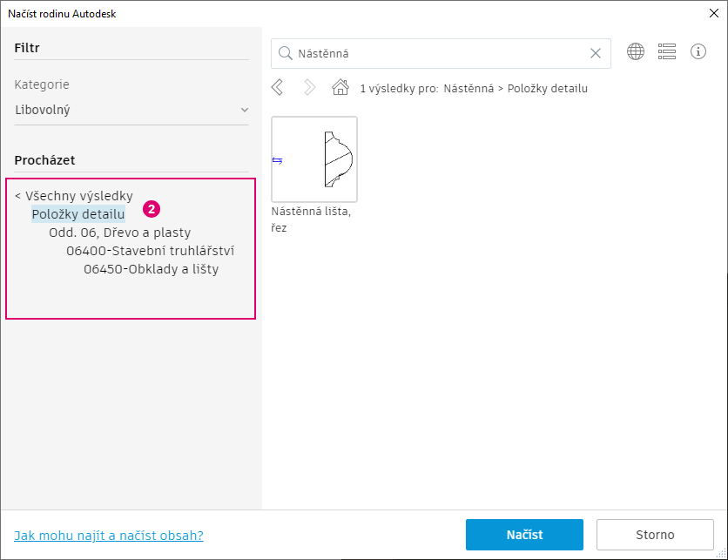Click the globe language/region icon
Viewport: 728px width, 560px height.
[x=636, y=52]
